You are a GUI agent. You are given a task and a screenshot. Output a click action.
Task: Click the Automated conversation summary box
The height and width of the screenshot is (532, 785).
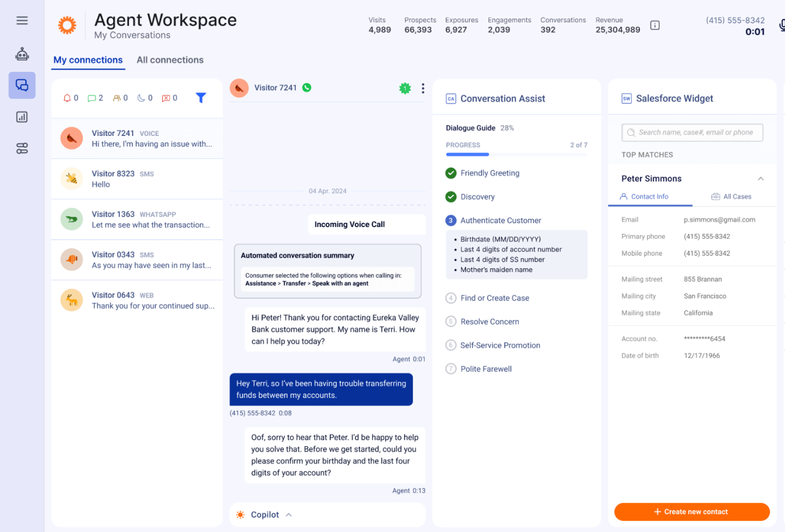[x=327, y=271]
